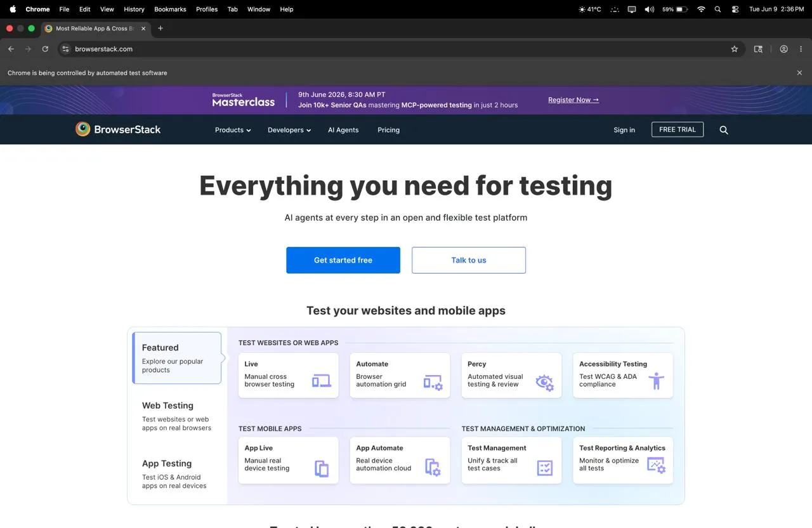Open the macOS Control Center icon
The height and width of the screenshot is (528, 812).
point(735,10)
